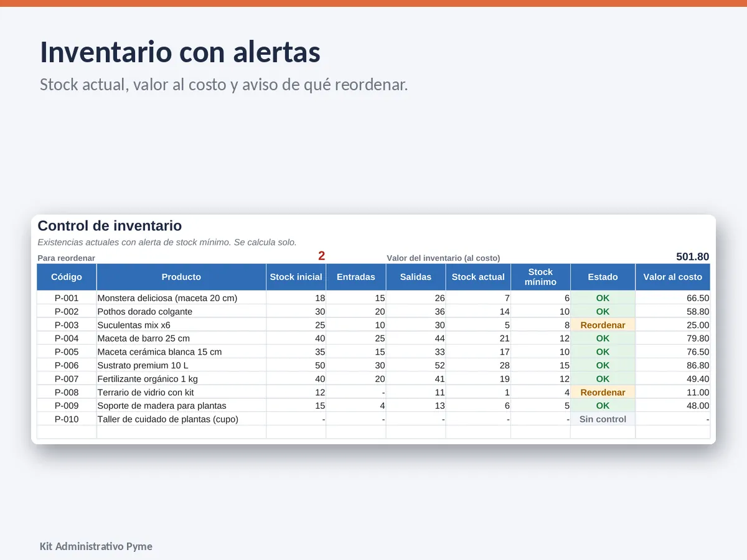This screenshot has width=747, height=560.
Task: Click product 'Maceta cerámica blanca 15 cm'
Action: pos(160,352)
